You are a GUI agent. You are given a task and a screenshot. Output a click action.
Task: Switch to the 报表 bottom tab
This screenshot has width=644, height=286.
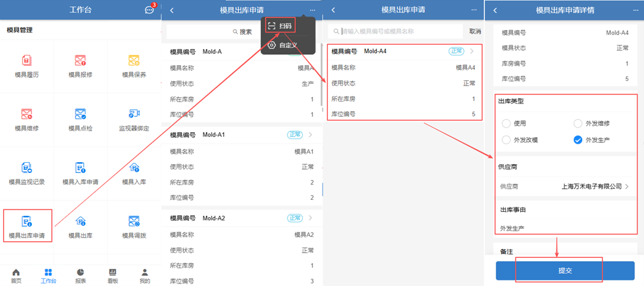pos(80,276)
